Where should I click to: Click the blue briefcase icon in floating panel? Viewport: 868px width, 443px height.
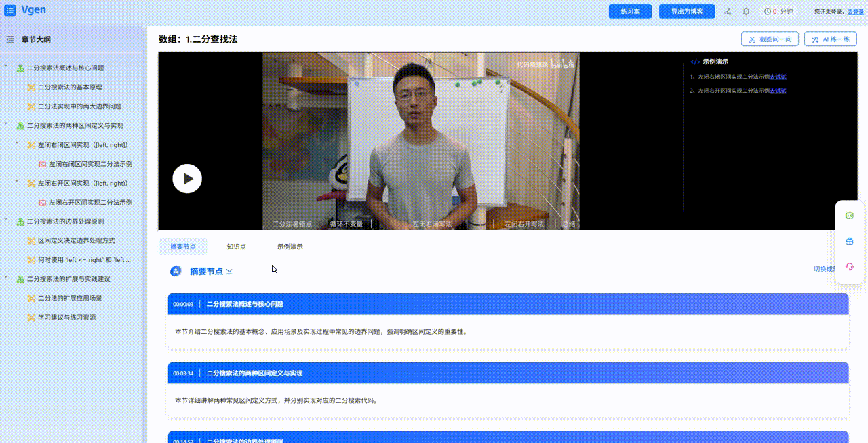click(x=850, y=241)
